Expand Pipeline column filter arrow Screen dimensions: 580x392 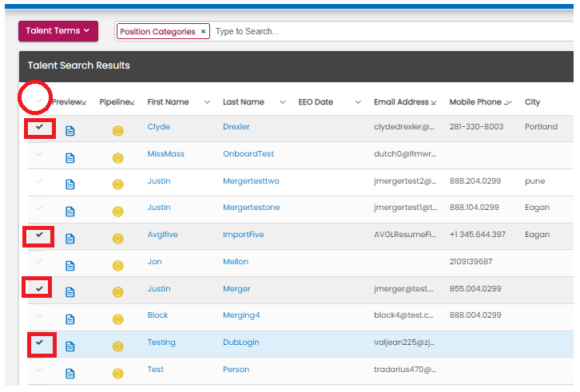[x=132, y=102]
